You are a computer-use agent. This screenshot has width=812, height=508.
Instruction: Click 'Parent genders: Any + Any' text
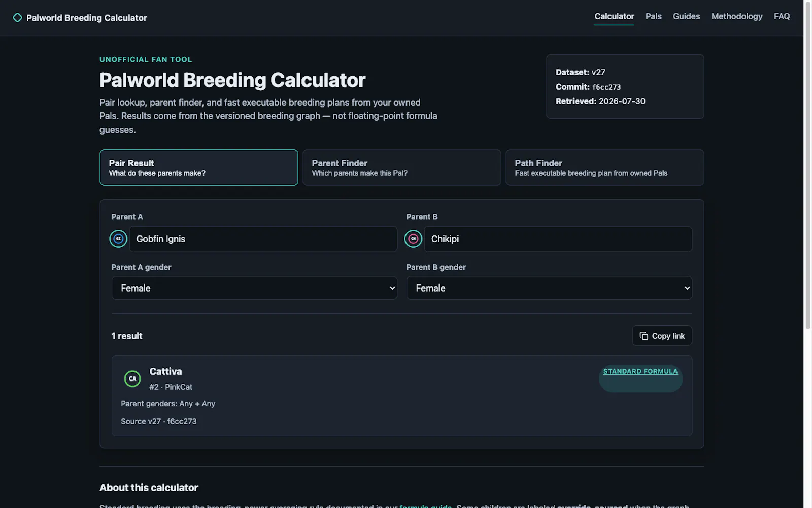click(x=168, y=404)
